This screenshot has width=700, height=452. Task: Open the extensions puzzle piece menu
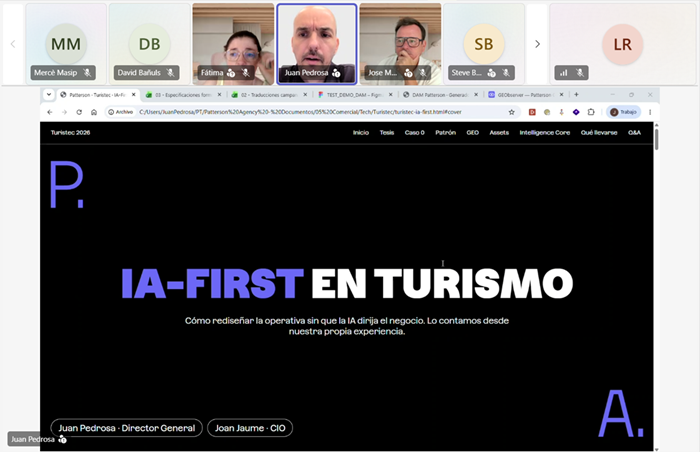591,112
